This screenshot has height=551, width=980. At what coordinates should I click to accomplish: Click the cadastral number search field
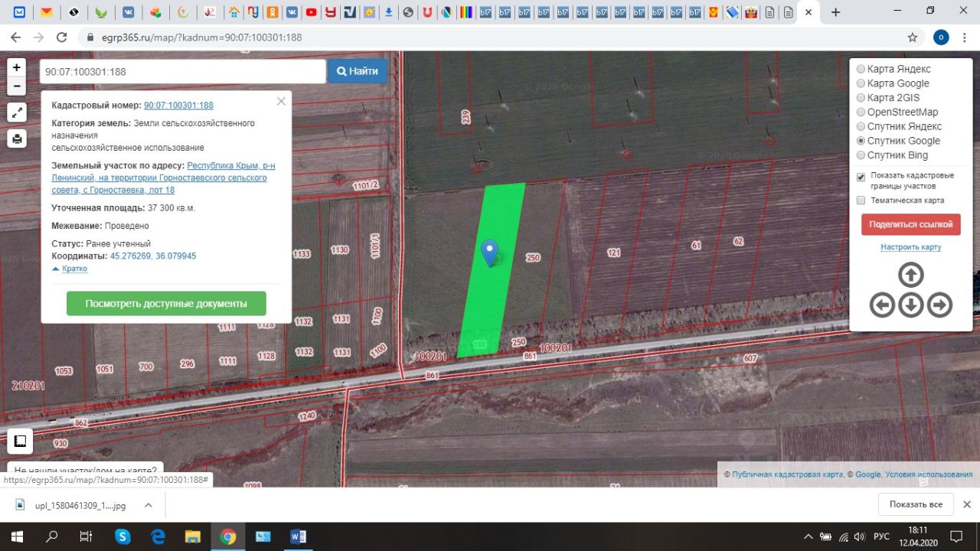(183, 71)
